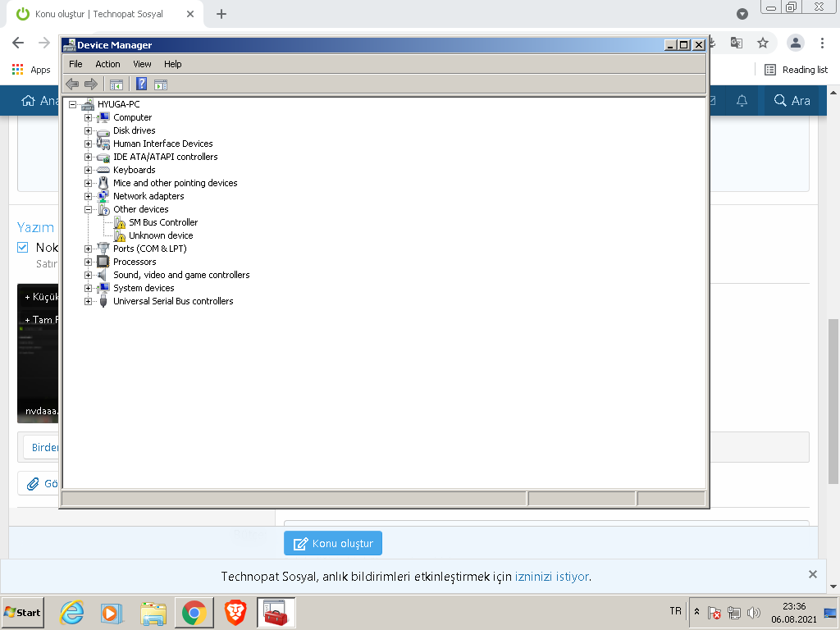Click the nvdaaa attachment thumbnail
Viewport: 840px width, 630px height.
coord(38,354)
